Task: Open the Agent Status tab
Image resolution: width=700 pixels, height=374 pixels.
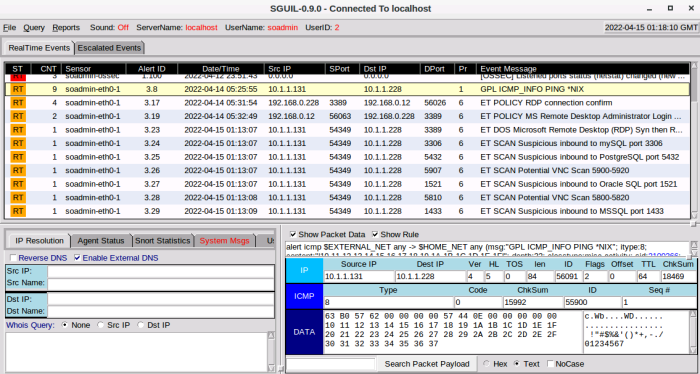Action: (101, 241)
